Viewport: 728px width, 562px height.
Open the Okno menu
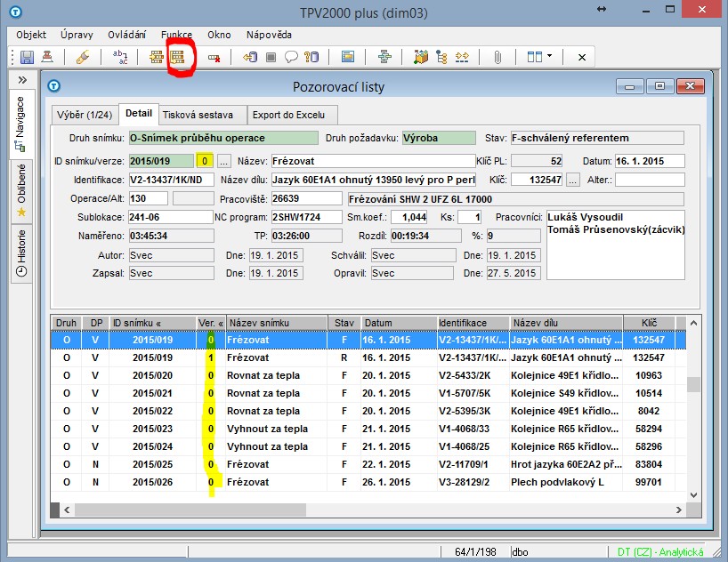click(x=219, y=35)
